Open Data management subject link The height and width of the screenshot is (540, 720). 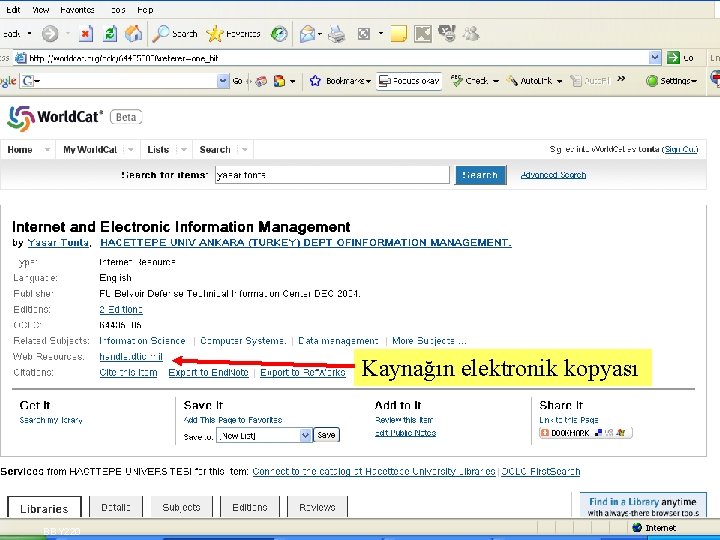pos(338,341)
